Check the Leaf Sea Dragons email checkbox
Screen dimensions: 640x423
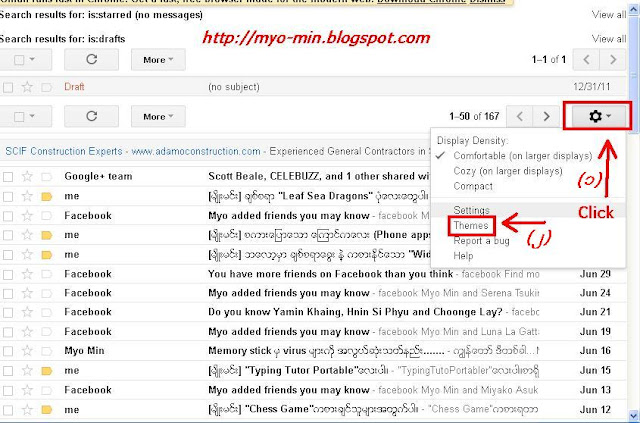8,196
